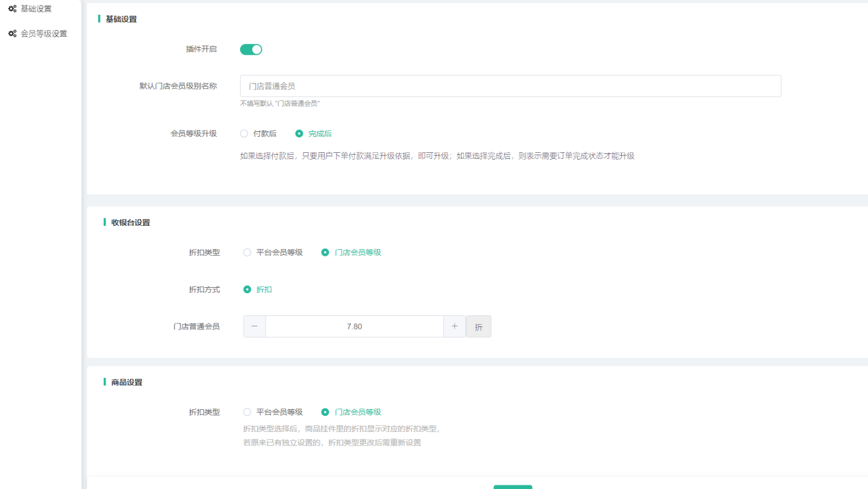This screenshot has width=868, height=489.
Task: Select the 折扣 option for 折扣方式
Action: (x=247, y=290)
